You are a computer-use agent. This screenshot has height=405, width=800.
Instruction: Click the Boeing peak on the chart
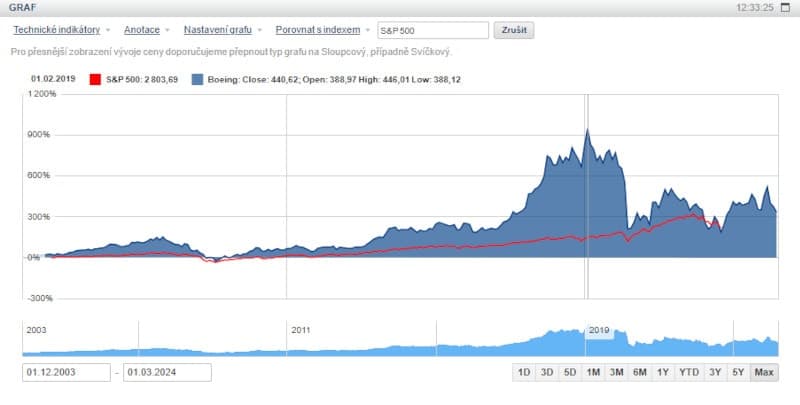pos(587,130)
